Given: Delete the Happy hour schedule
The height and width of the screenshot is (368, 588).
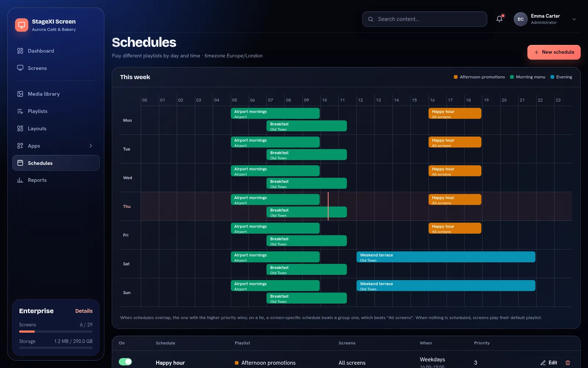Looking at the screenshot, I should click(568, 362).
